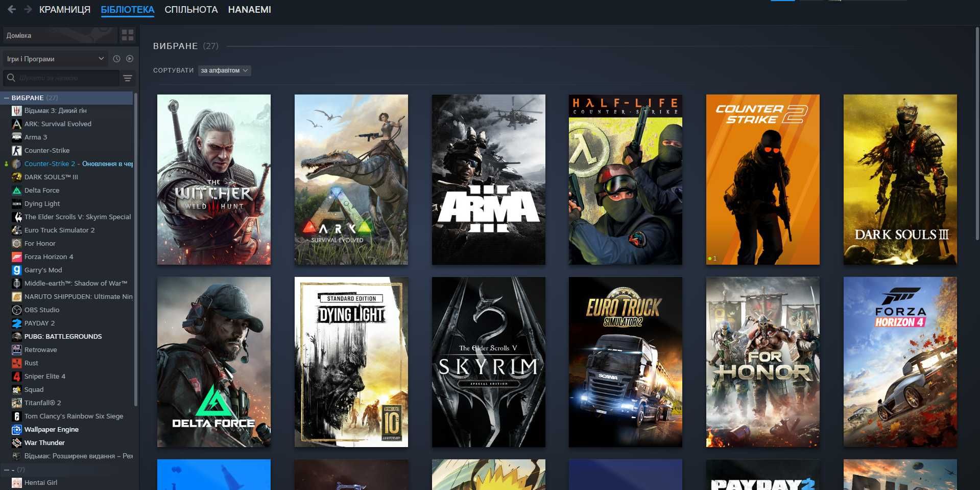Collapse the ВИБРАНЕ category in sidebar

(x=6, y=98)
